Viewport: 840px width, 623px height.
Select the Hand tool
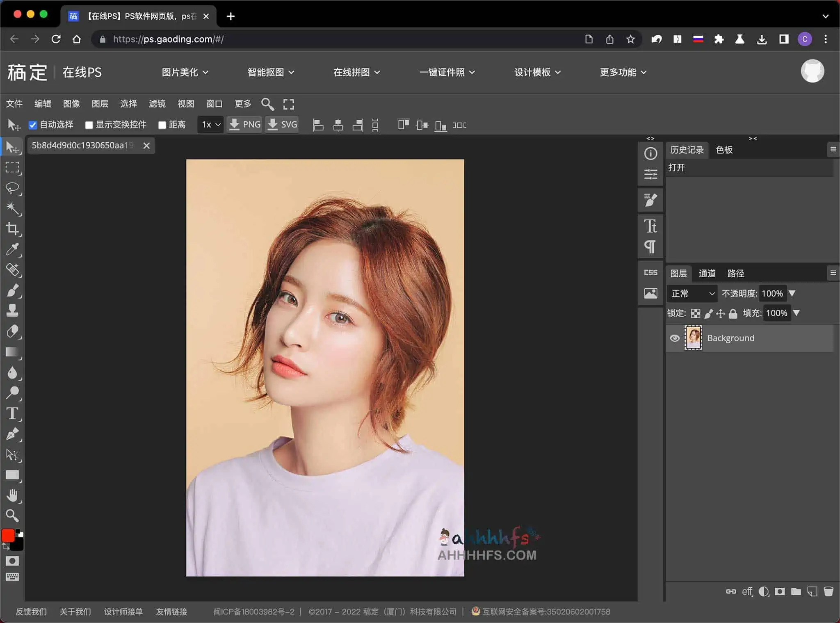(13, 495)
